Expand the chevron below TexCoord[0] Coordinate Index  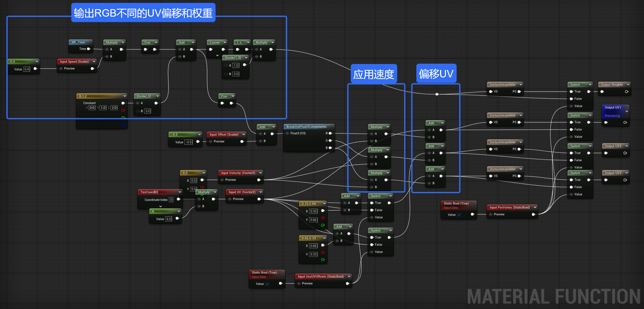[x=160, y=206]
